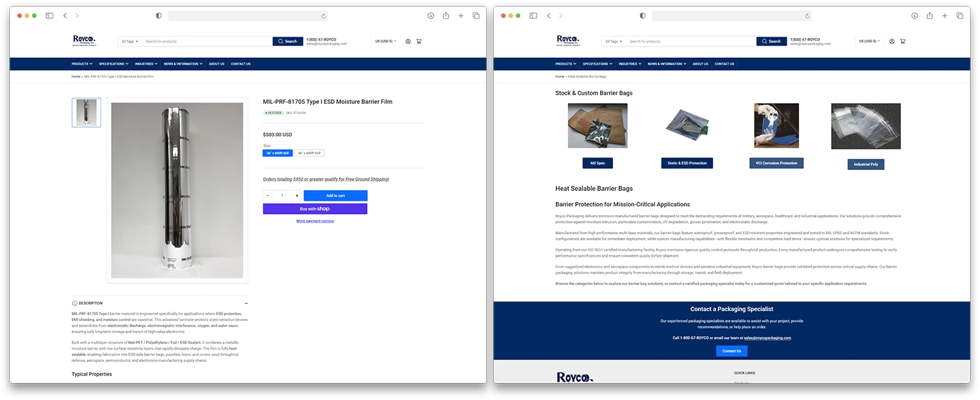The image size is (980, 400).
Task: Expand Products menu in left window
Action: (x=82, y=64)
